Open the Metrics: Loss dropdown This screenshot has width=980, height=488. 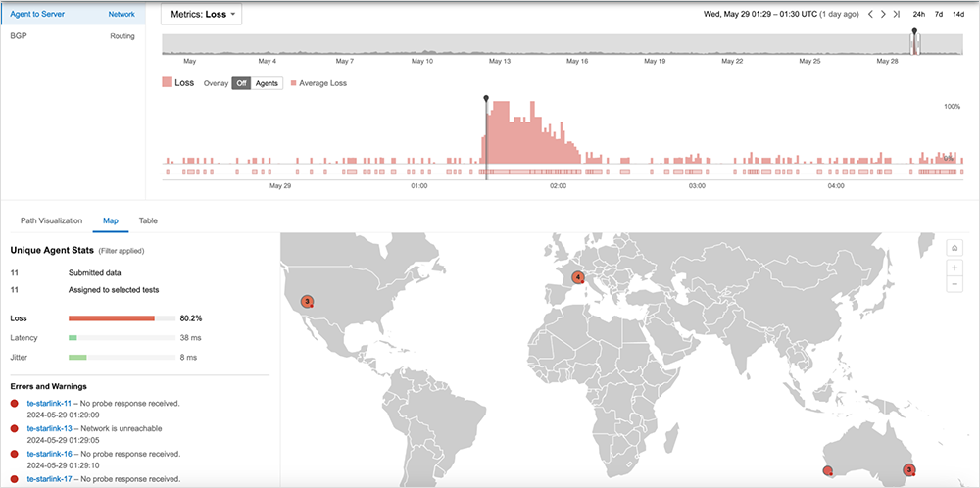click(x=201, y=14)
